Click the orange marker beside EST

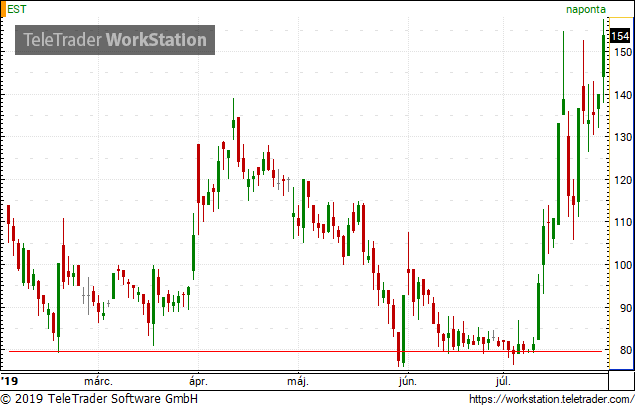coord(3,9)
